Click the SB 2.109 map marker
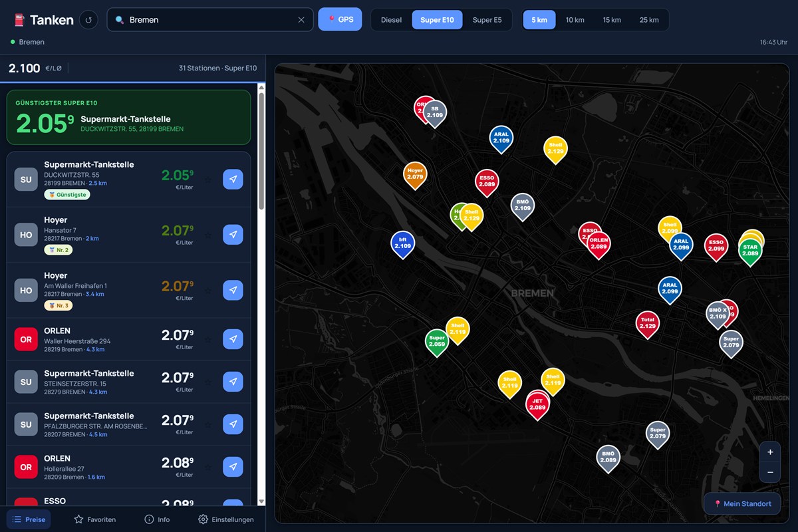Screen dimensions: 798x532 (x=435, y=112)
